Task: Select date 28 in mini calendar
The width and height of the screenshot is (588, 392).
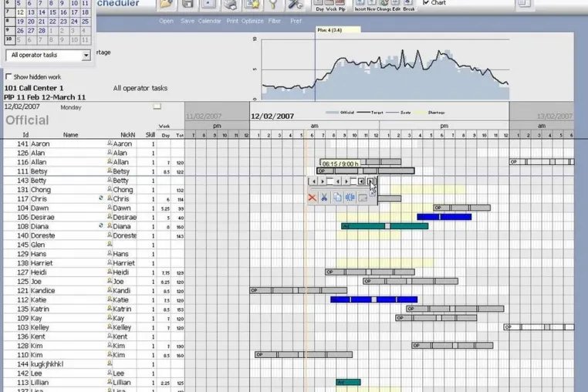Action: point(42,31)
